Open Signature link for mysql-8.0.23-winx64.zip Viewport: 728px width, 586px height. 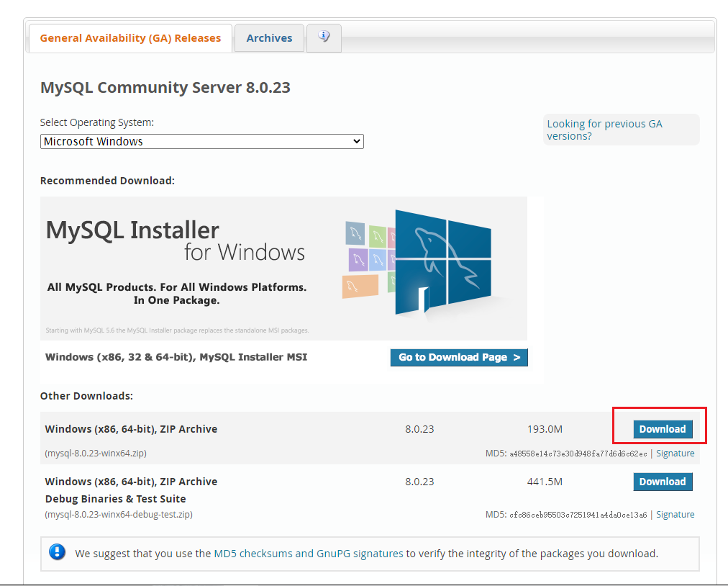tap(675, 454)
